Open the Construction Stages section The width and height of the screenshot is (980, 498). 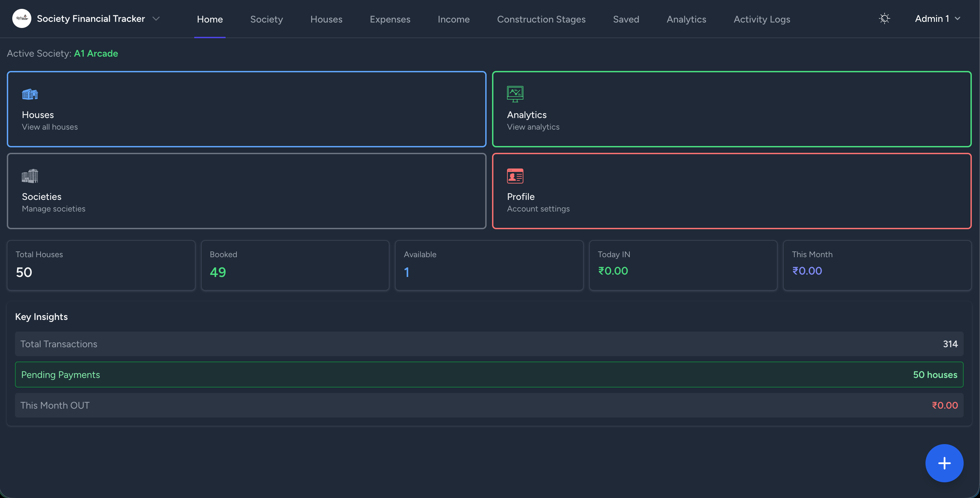pyautogui.click(x=541, y=19)
